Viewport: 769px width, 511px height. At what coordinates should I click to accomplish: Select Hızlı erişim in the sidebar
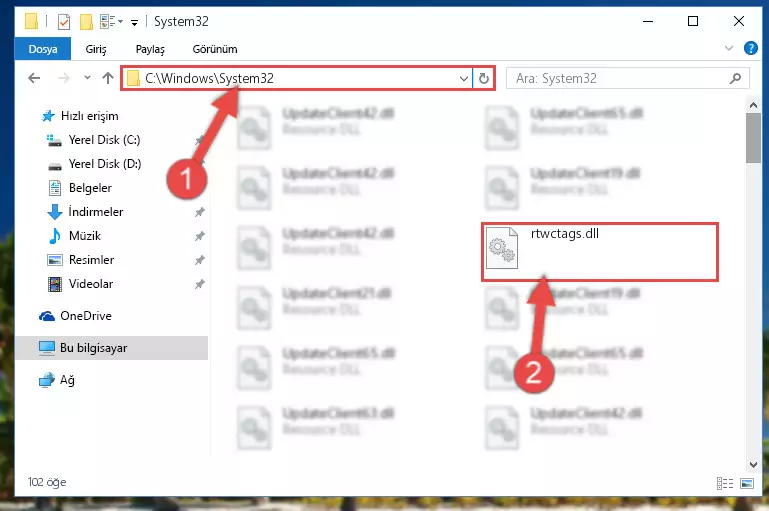point(89,116)
